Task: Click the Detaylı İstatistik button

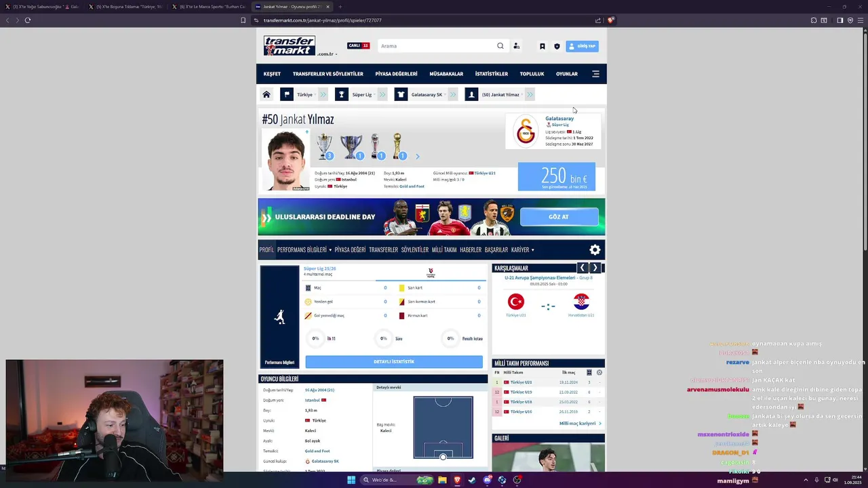Action: coord(394,362)
